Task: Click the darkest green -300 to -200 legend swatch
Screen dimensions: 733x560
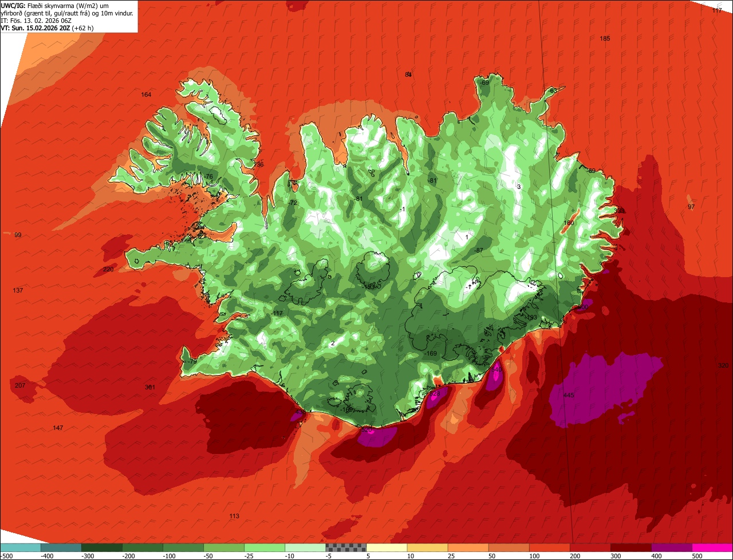Action: coord(101,547)
